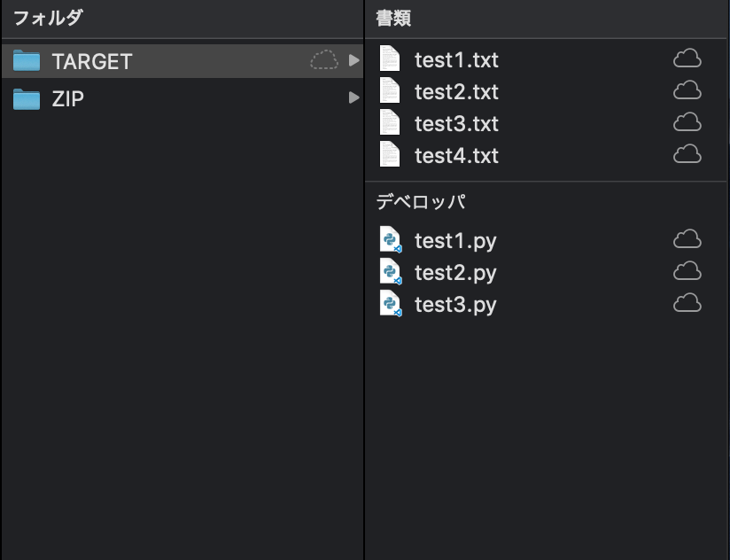This screenshot has width=730, height=560.
Task: Select the test4.txt file name
Action: (x=456, y=155)
